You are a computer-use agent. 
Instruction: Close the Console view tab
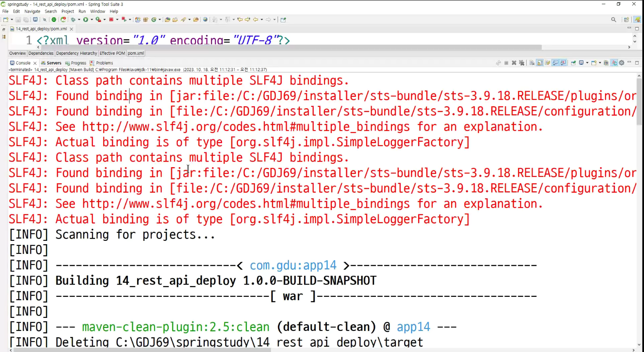[x=35, y=63]
